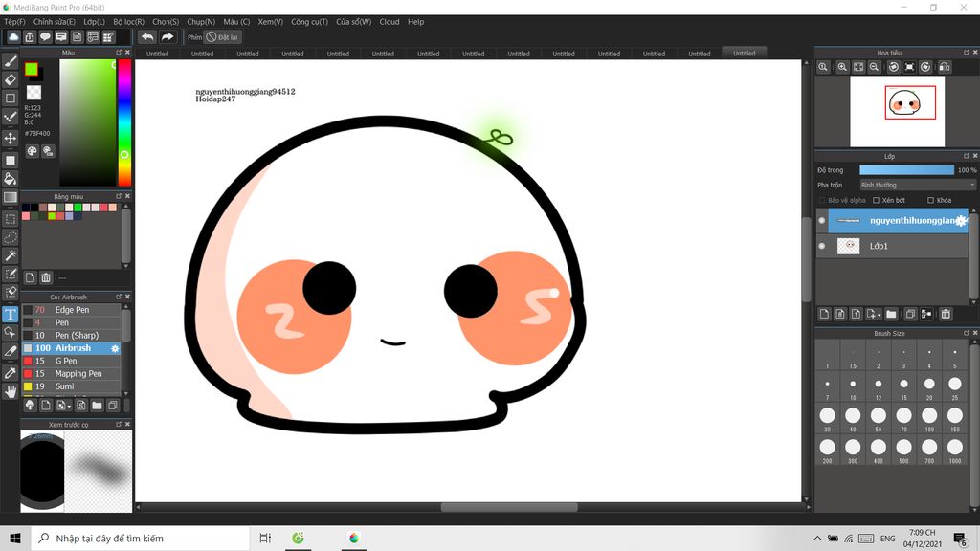Click the horizontal canvas scrollbar

click(x=509, y=507)
